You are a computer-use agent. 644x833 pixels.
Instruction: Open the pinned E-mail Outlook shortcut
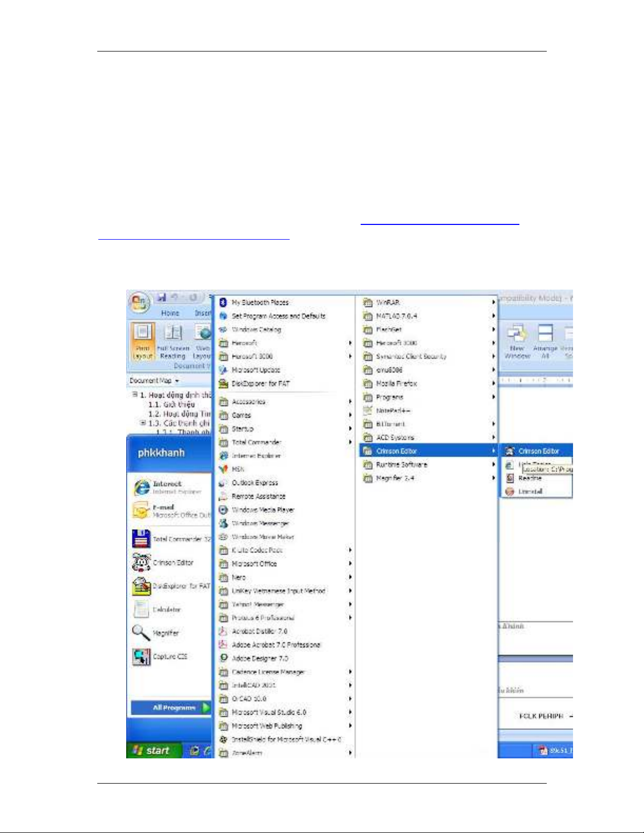click(171, 511)
